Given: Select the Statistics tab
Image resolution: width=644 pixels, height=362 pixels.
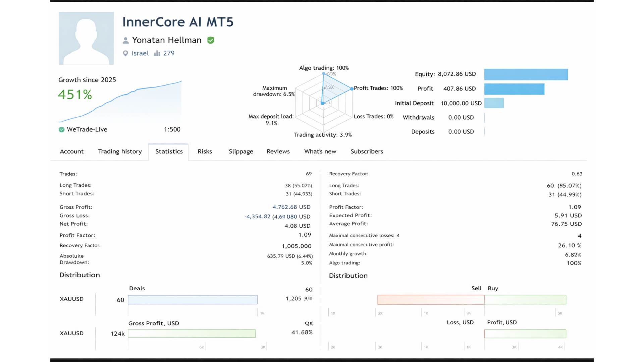Looking at the screenshot, I should point(169,152).
